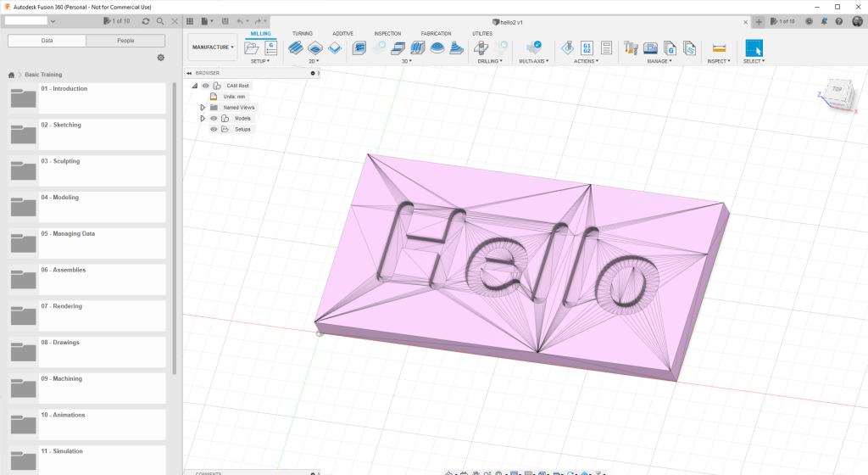Refresh the data panel
Viewport: 868px width, 475px height.
(x=146, y=21)
